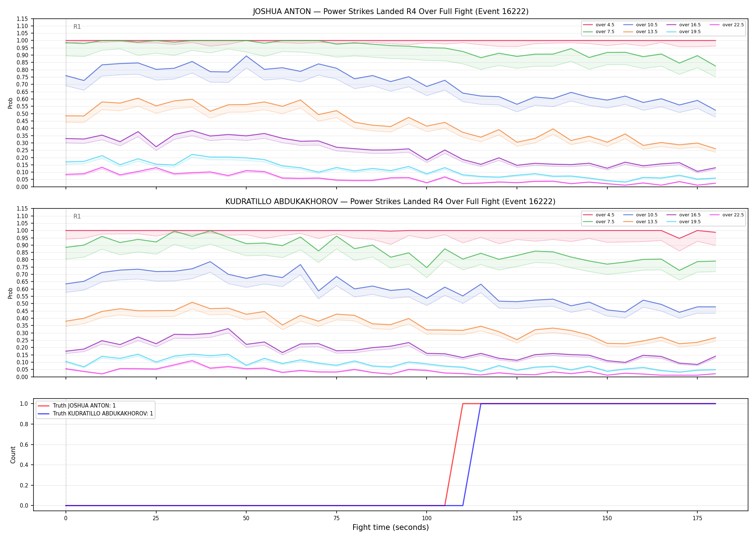Select 'over 7.5' in Kudratillo chart legend

pos(598,222)
